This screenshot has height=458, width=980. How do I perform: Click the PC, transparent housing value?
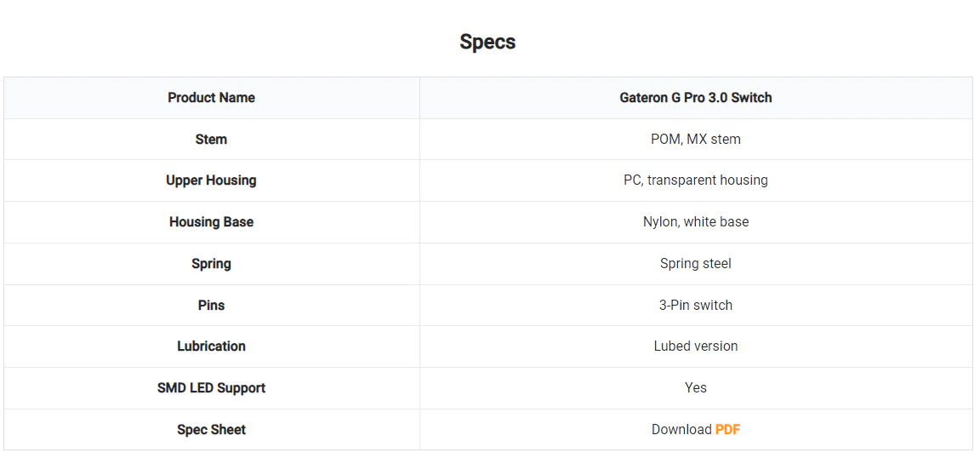pos(695,180)
